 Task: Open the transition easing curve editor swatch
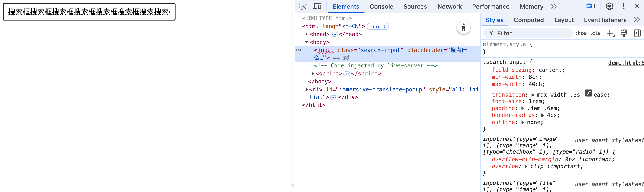tap(589, 93)
